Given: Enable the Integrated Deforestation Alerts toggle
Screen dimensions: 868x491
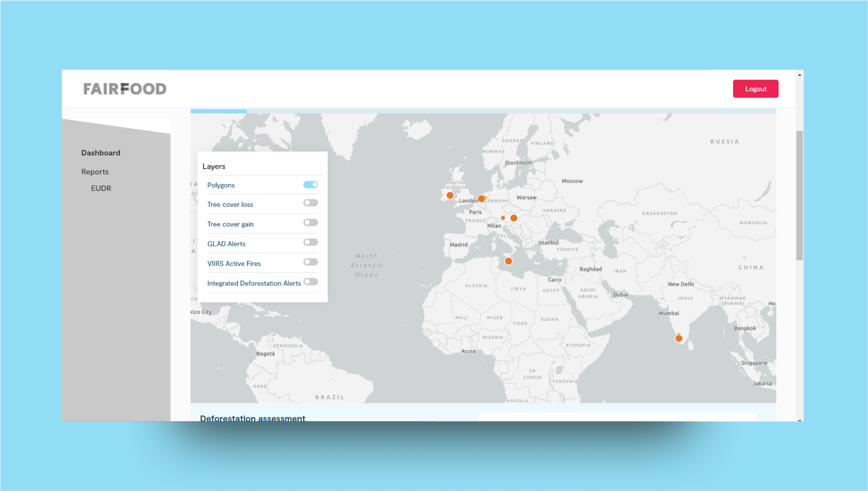Looking at the screenshot, I should pyautogui.click(x=311, y=282).
